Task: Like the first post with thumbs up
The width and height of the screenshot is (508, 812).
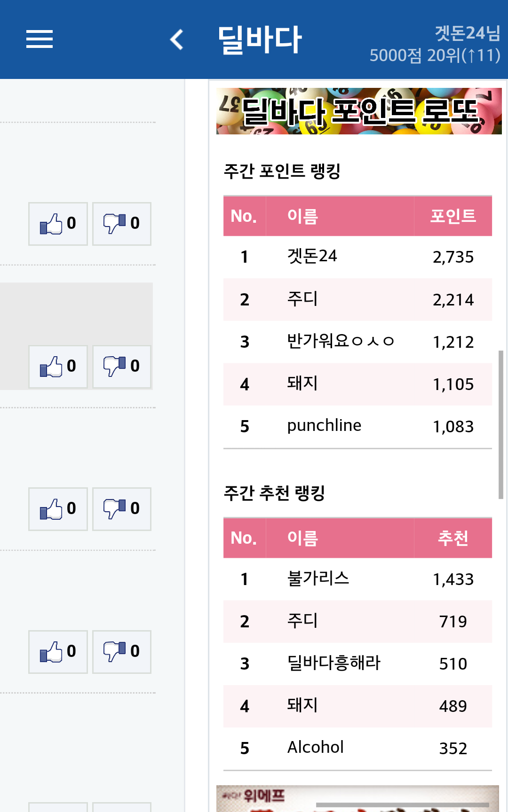Action: click(x=58, y=224)
